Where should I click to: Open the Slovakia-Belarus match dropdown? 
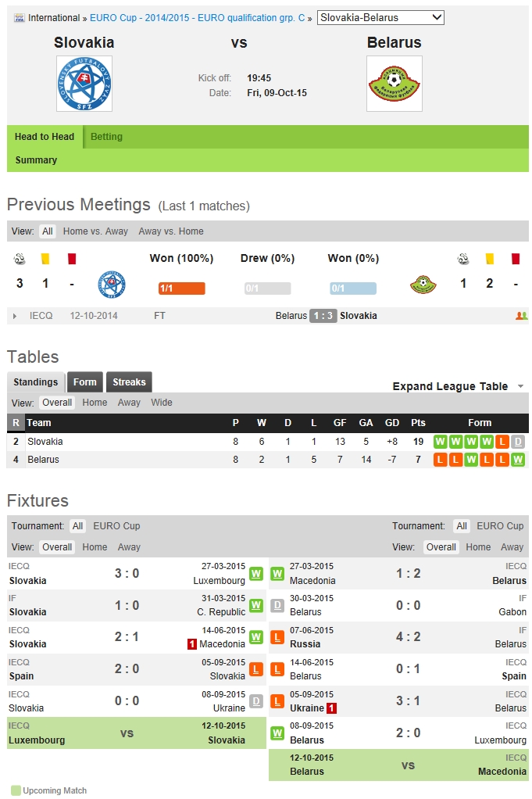(x=380, y=17)
